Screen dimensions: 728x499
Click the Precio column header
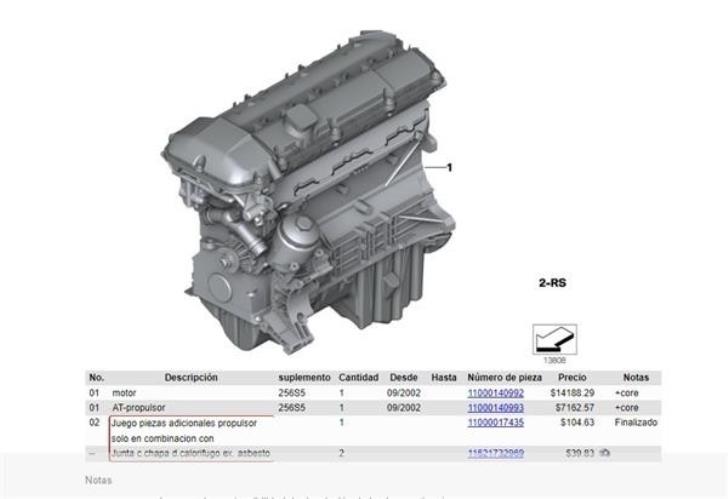click(x=572, y=377)
